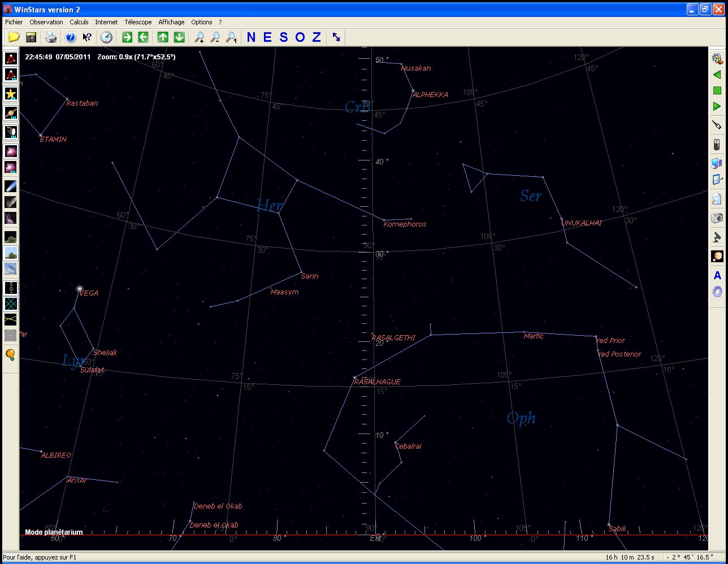Toggle the coordinate grid display
This screenshot has height=564, width=728.
[11, 304]
